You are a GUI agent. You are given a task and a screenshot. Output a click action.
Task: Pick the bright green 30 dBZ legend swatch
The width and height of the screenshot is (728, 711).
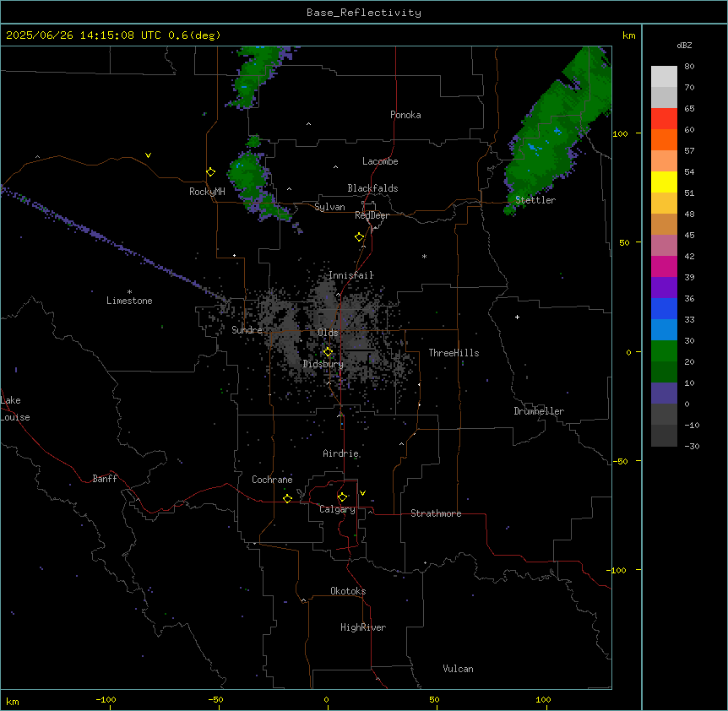[664, 351]
